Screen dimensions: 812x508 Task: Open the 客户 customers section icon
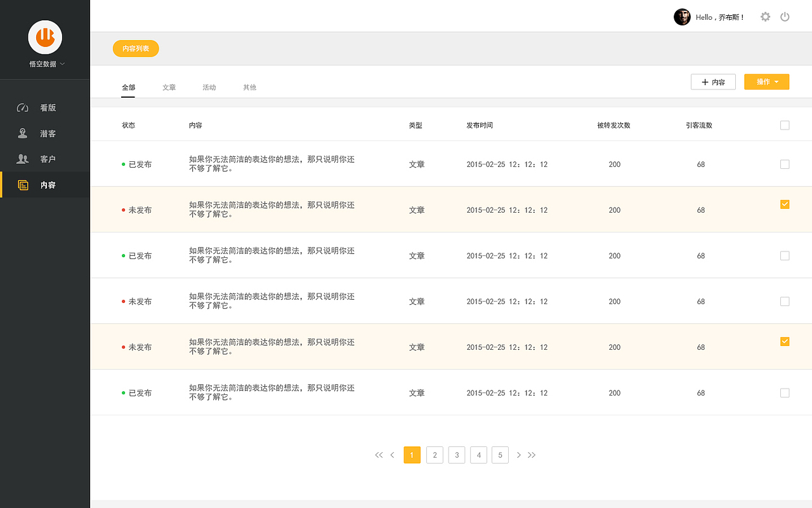coord(22,159)
